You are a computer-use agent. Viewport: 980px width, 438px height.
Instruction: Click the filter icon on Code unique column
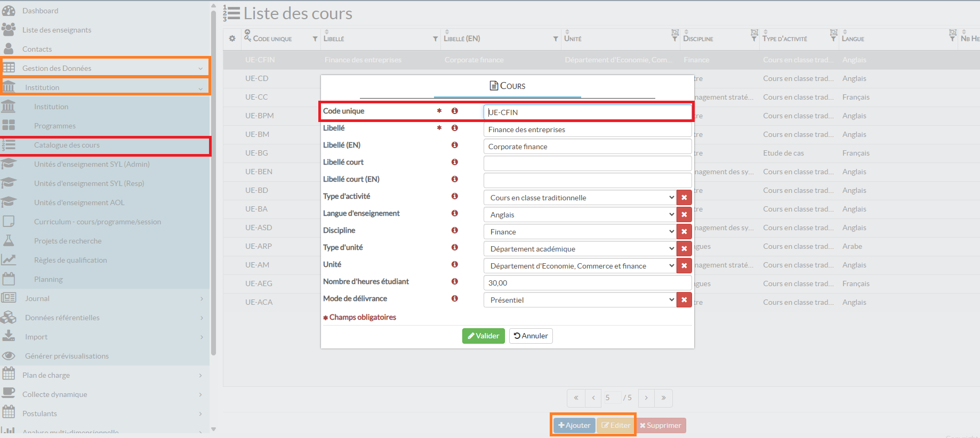315,39
